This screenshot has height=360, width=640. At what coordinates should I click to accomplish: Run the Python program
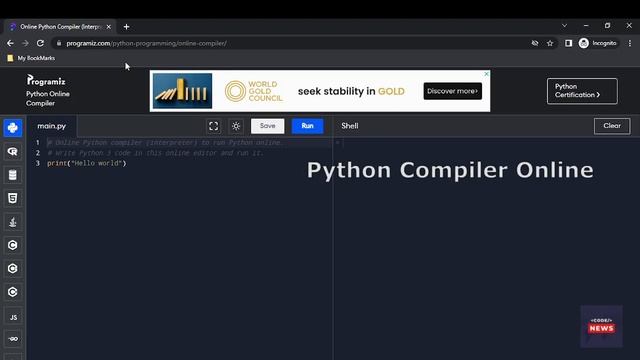point(307,126)
